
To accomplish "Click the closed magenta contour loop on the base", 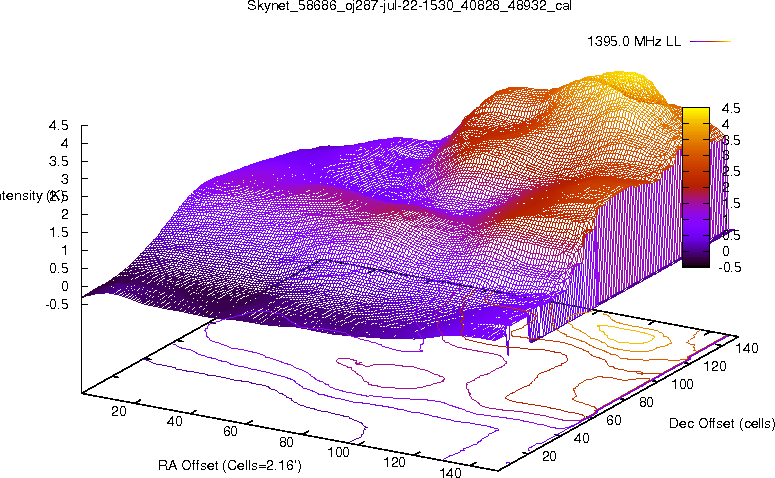I will tap(390, 373).
